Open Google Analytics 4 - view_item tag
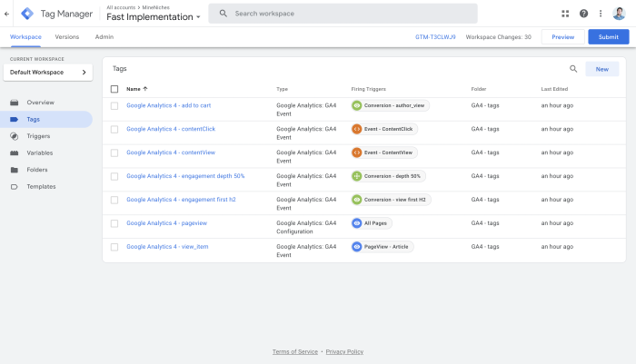Screen dimensions: 636x364 tap(167, 247)
